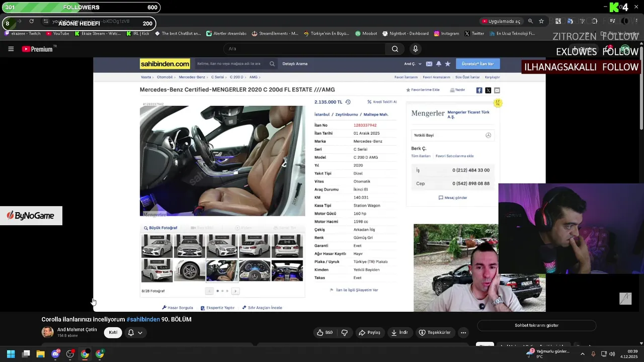The image size is (644, 362).
Task: Click İlan ile İlgili Şikayetim Var link
Action: pyautogui.click(x=354, y=290)
